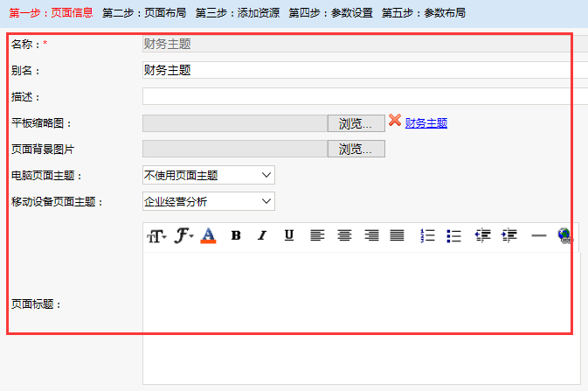Open the 财务主题 thumbnail link
Screen dimensions: 588x391
coord(426,123)
